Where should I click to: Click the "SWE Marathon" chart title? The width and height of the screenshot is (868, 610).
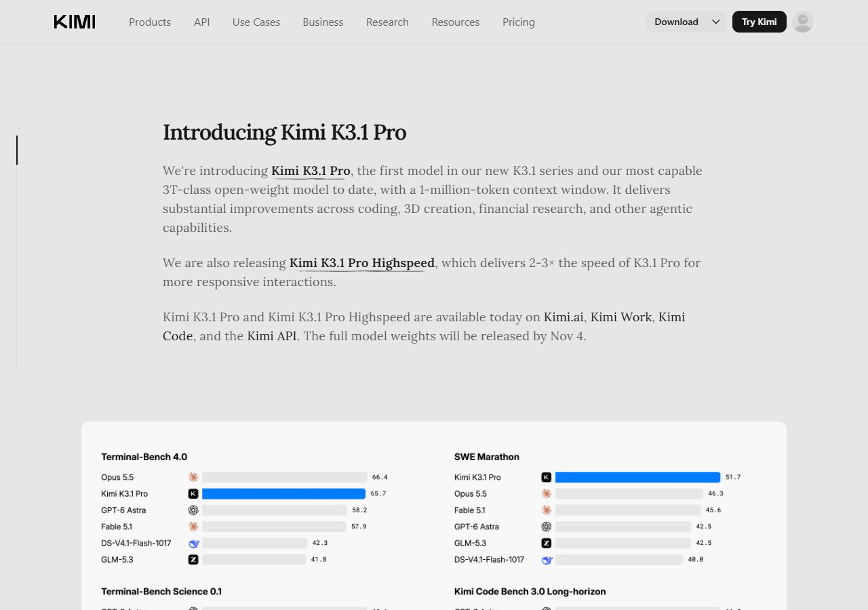[487, 457]
